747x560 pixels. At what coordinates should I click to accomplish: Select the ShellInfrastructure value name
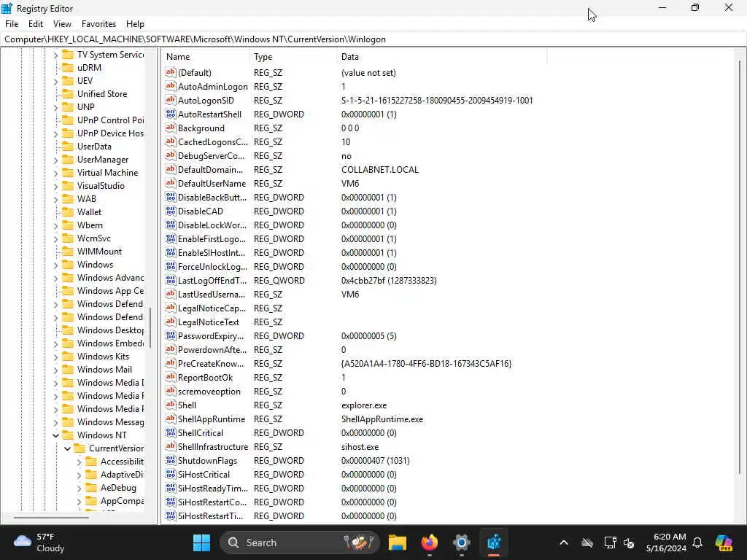(212, 447)
